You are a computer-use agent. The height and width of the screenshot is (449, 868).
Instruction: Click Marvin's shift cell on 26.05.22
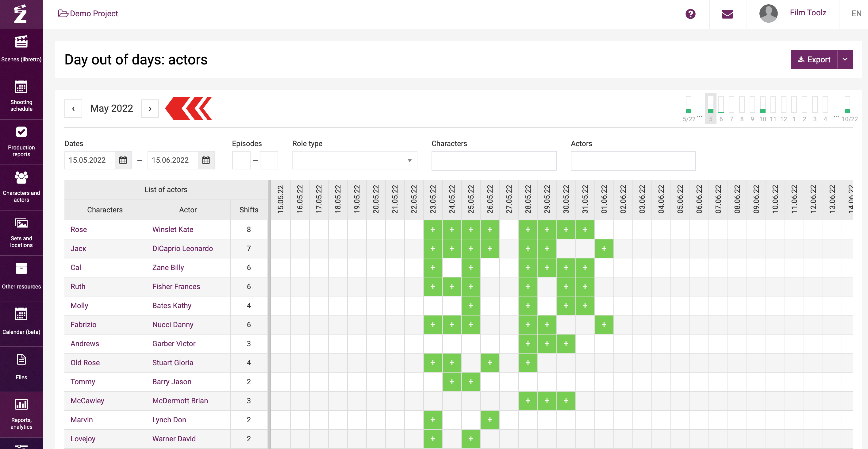click(x=490, y=420)
